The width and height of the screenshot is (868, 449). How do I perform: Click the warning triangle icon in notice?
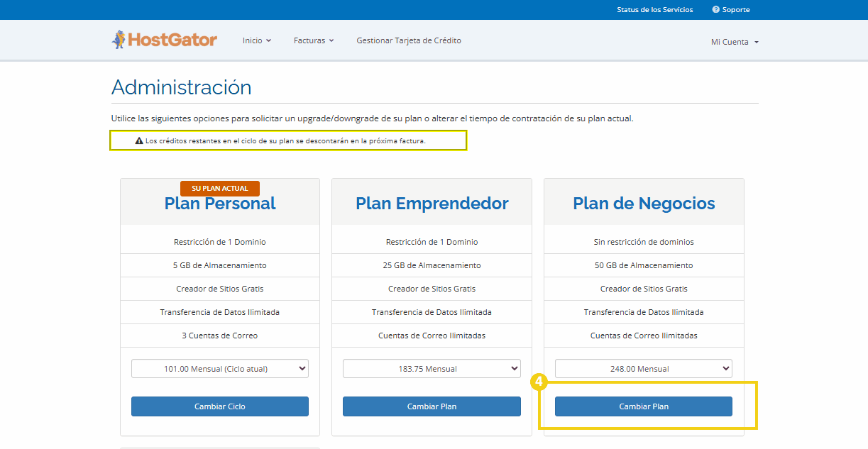tap(139, 141)
